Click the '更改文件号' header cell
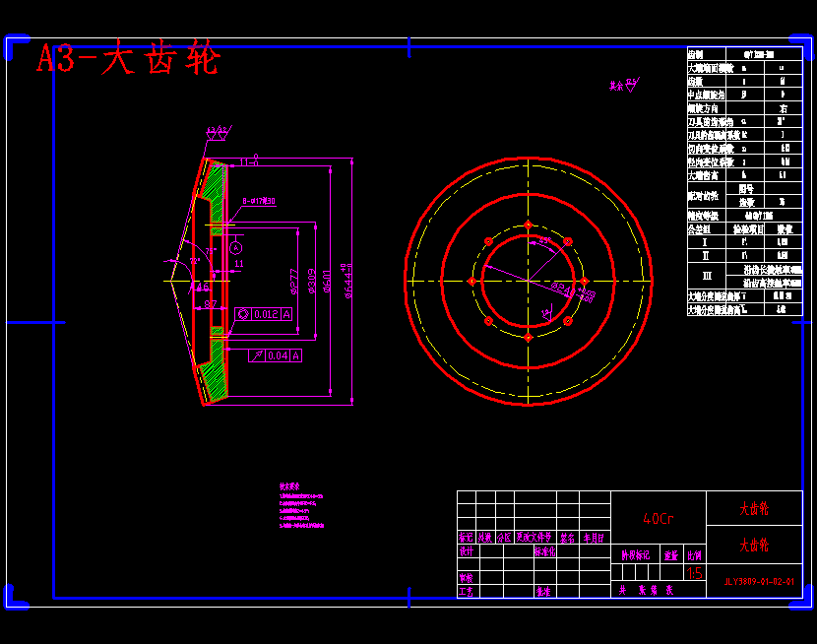817x644 pixels. click(535, 538)
